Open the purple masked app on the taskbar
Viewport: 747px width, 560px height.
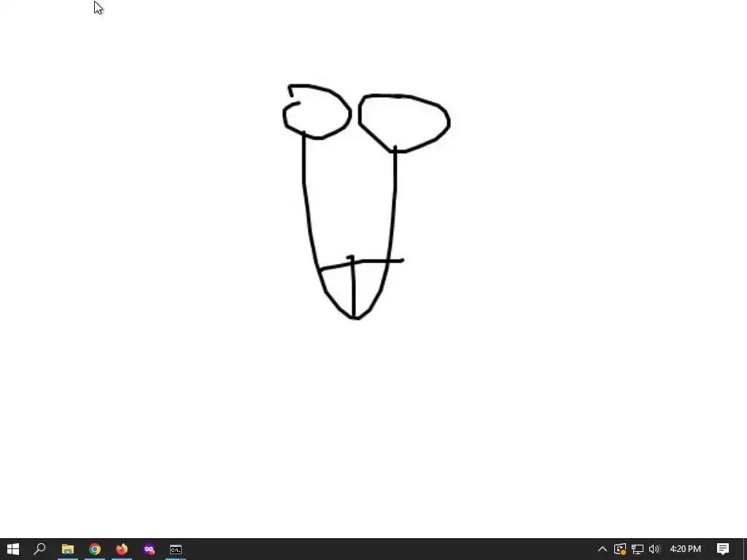pyautogui.click(x=149, y=549)
